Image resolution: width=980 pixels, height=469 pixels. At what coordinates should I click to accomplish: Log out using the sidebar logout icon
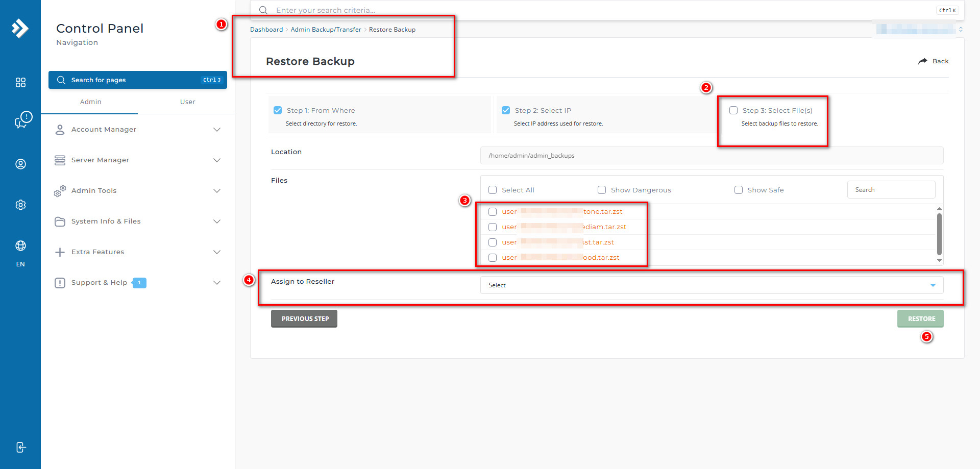coord(20,447)
